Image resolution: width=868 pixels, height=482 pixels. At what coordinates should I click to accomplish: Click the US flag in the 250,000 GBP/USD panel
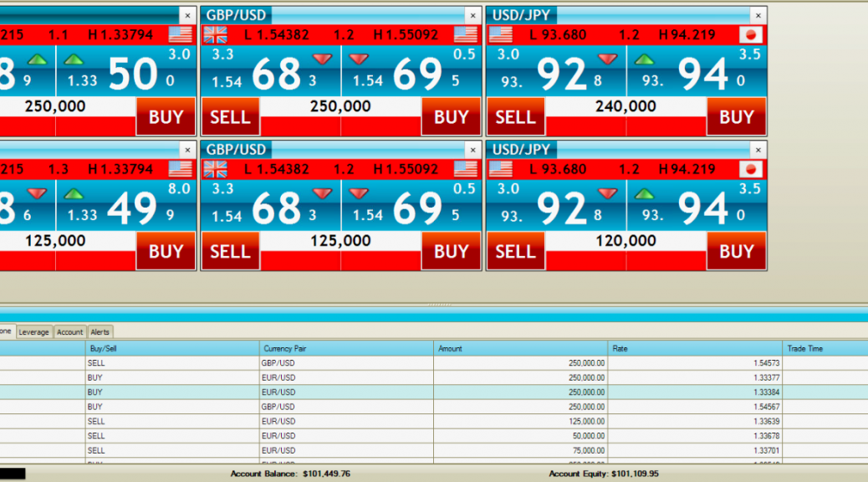[466, 34]
